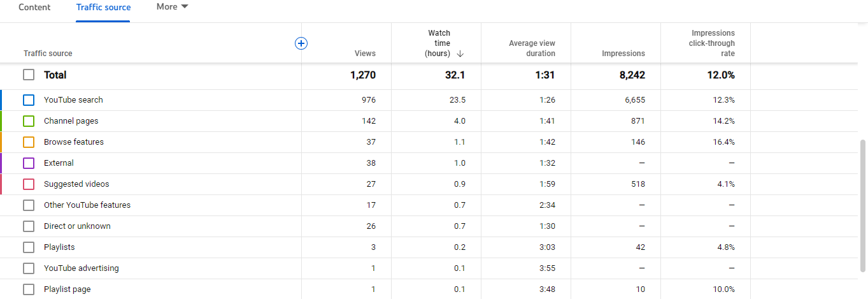Select the Traffic source tab
This screenshot has height=299, width=868.
[103, 8]
